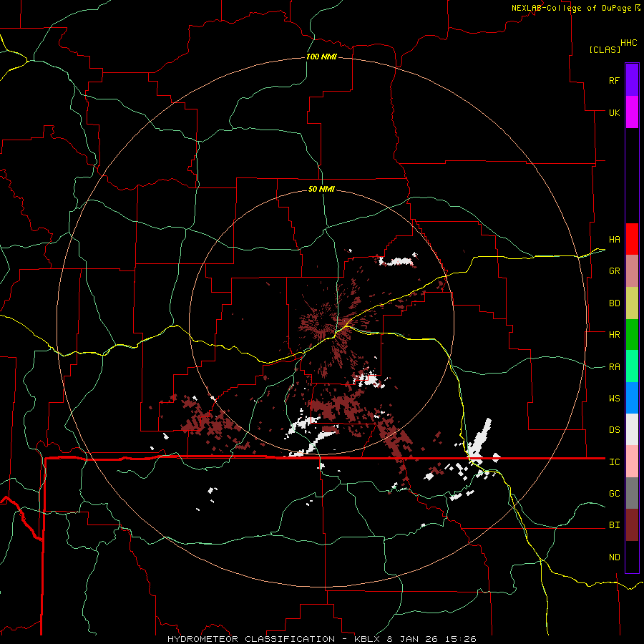Click the HR green legend color block
Image resolution: width=644 pixels, height=644 pixels.
[x=632, y=334]
